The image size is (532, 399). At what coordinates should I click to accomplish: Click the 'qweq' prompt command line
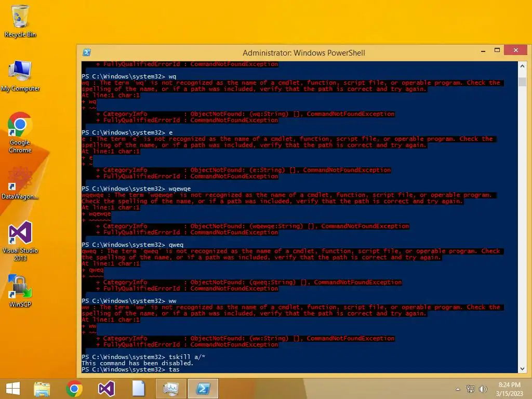click(x=132, y=245)
